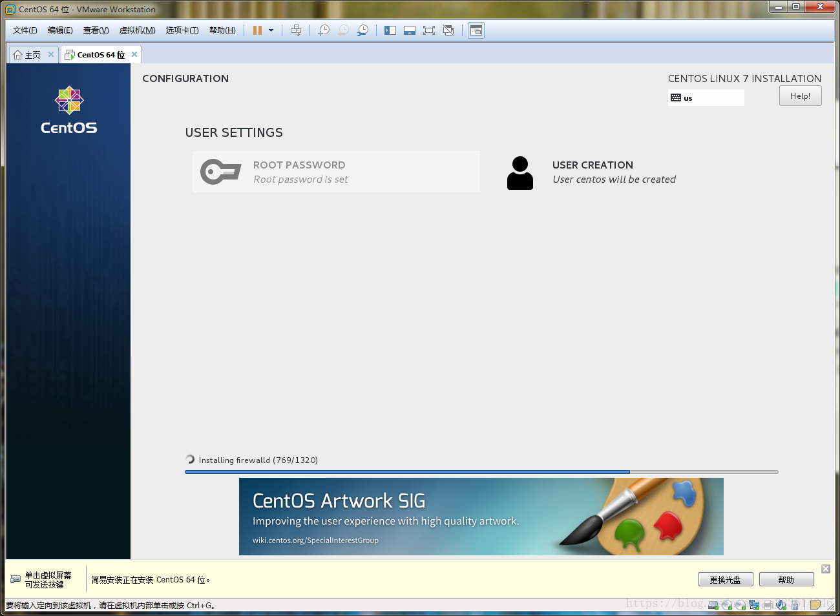
Task: Click the take snapshot icon
Action: tap(324, 30)
